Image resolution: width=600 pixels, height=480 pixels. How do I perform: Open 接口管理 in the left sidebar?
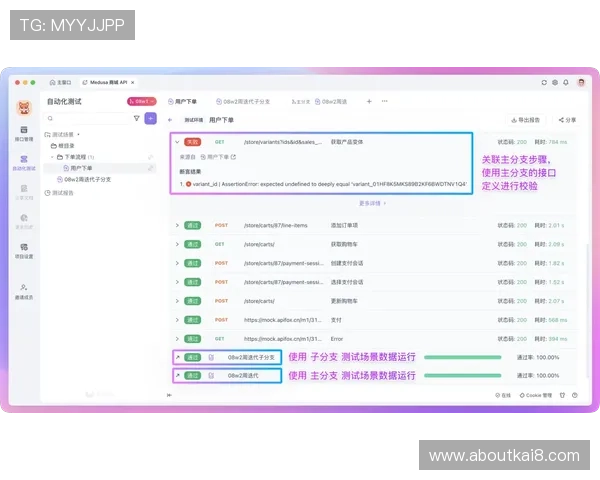[24, 134]
